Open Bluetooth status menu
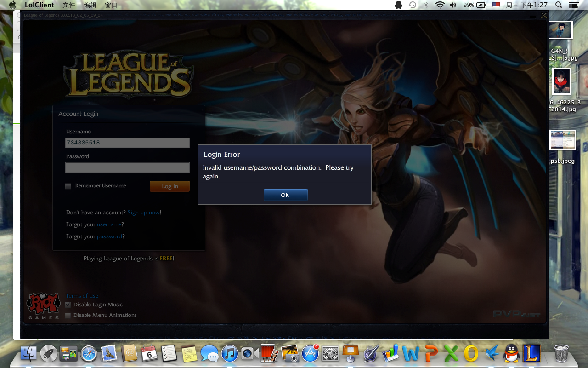Screen dimensions: 588x368 [x=426, y=5]
